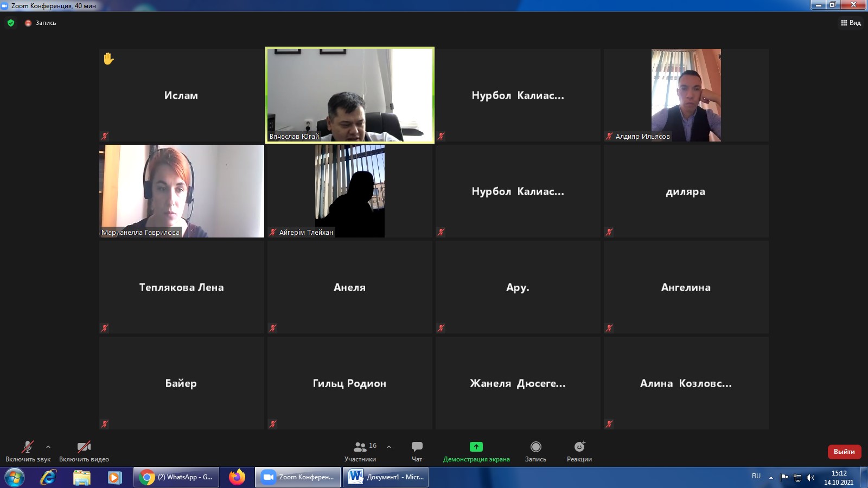Click the raised hand icon on Ислам tile
The image size is (868, 488).
tap(108, 59)
